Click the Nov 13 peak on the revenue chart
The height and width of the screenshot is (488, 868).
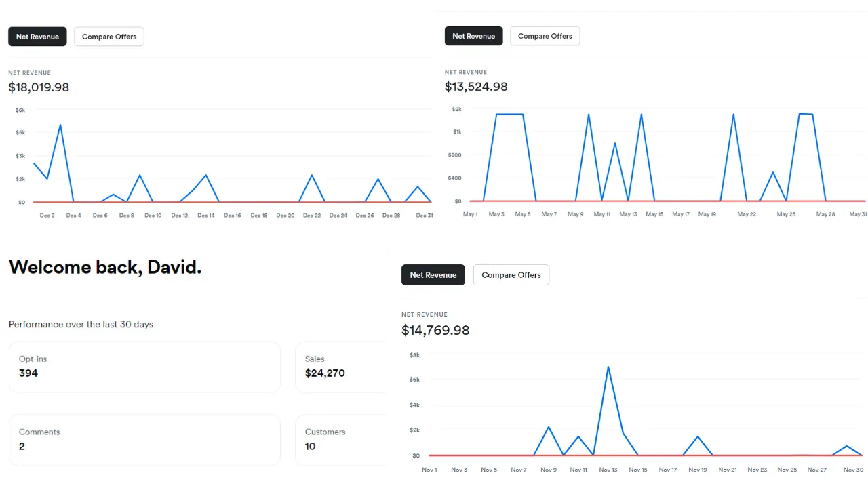click(x=608, y=367)
